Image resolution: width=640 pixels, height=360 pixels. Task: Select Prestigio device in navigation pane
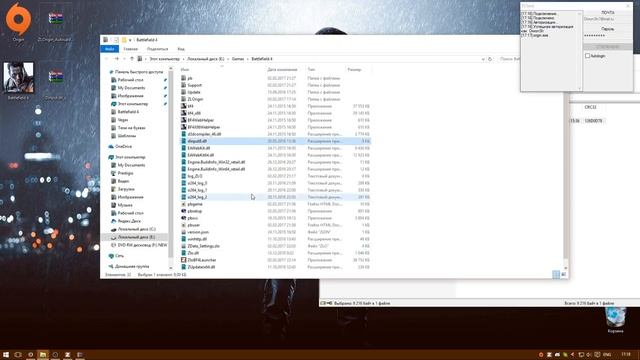click(x=122, y=173)
